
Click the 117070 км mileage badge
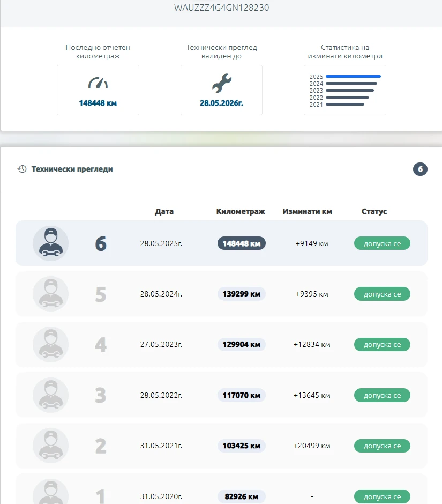(241, 395)
